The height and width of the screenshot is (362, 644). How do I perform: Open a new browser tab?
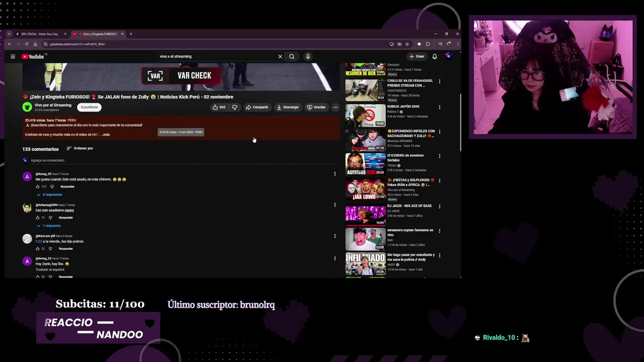coord(131,34)
